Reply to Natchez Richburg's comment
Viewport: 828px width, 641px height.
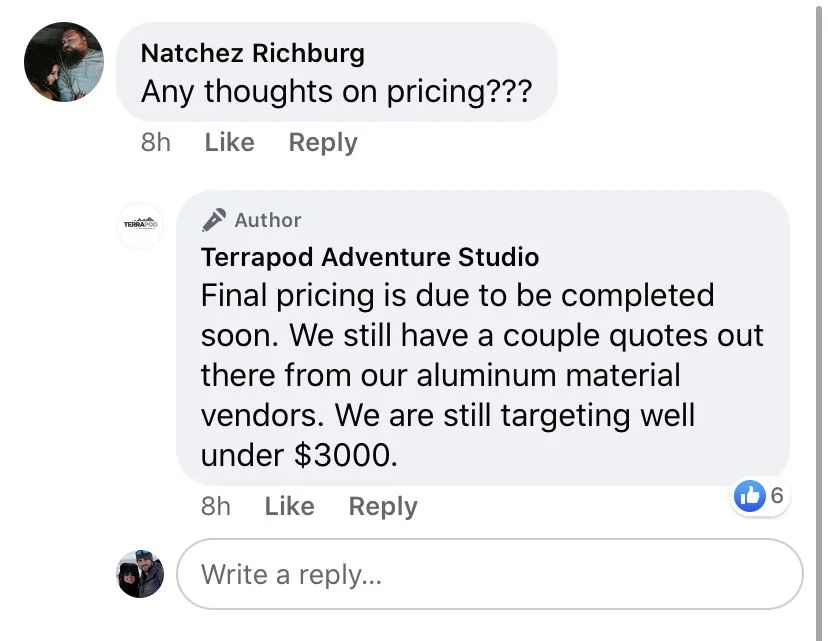click(322, 143)
